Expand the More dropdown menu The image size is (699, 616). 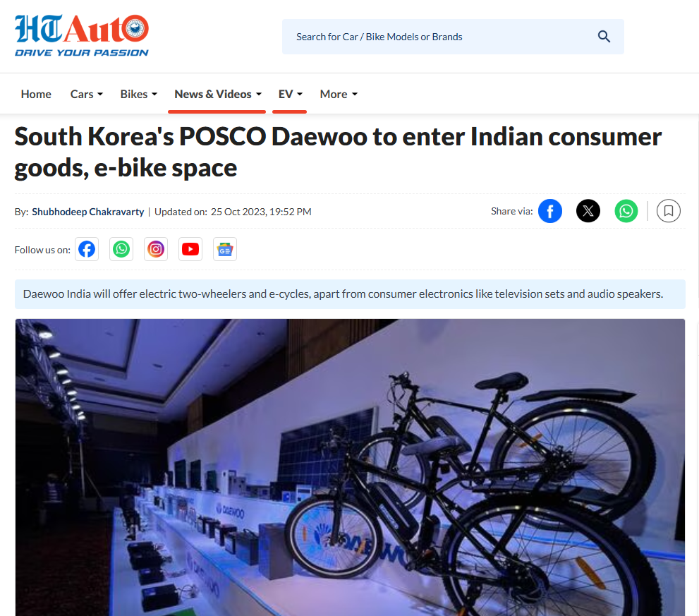tap(339, 94)
